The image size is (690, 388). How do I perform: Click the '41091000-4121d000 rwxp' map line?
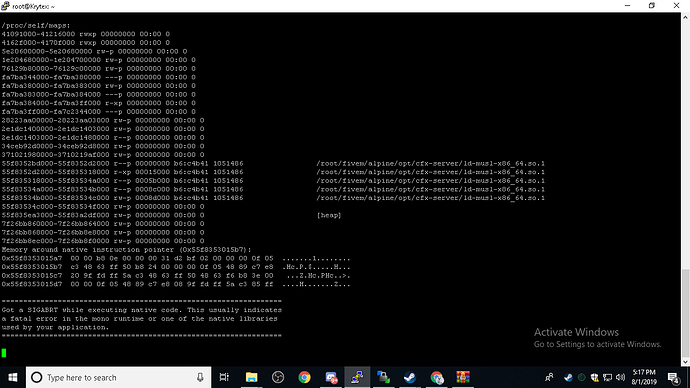[x=85, y=34]
